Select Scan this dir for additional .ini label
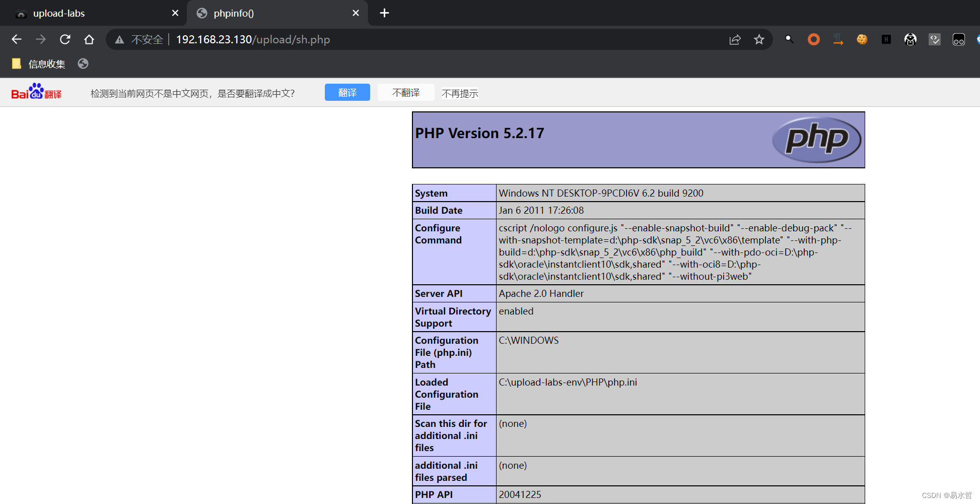The height and width of the screenshot is (504, 980). (454, 436)
